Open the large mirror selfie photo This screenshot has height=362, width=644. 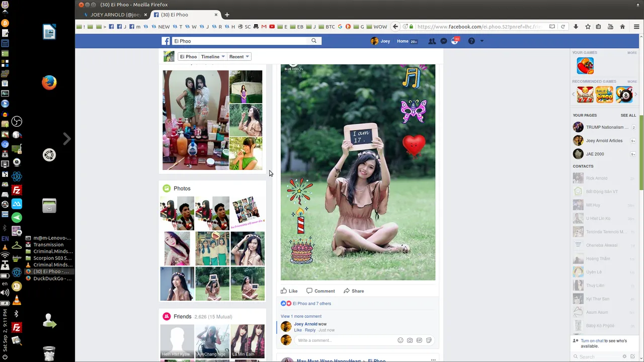196,120
